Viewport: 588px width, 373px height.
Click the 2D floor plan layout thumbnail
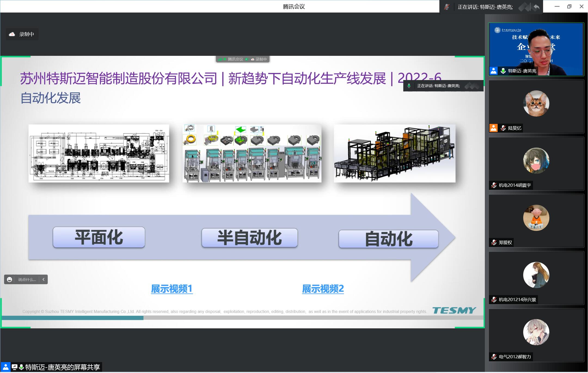coord(99,153)
